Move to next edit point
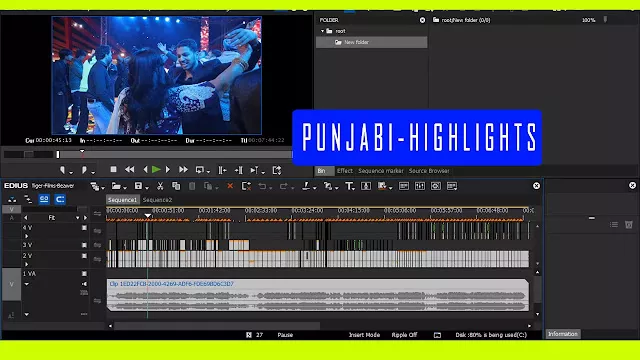Image resolution: width=640 pixels, height=360 pixels. (x=239, y=170)
